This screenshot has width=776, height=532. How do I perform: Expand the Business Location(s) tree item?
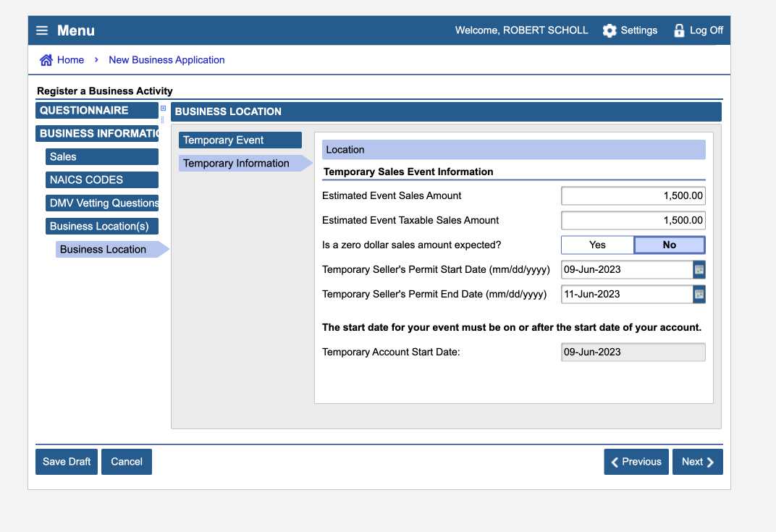tap(101, 227)
